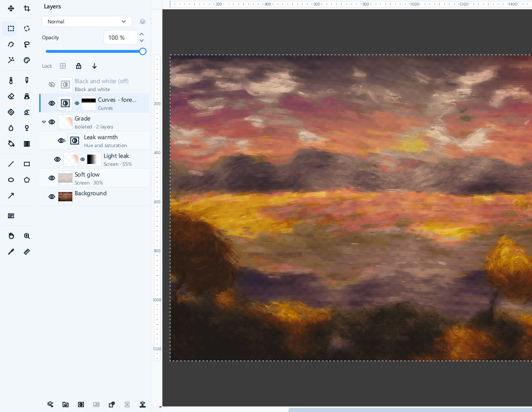Add a new layer from the bottom bar
This screenshot has height=412, width=532.
pos(50,404)
